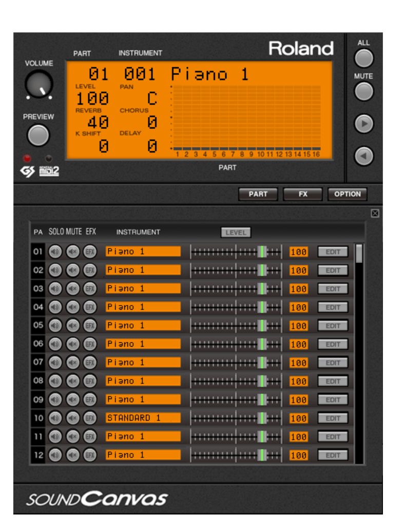This screenshot has width=404, height=532.
Task: Click EDIT for part 01
Action: pos(333,252)
